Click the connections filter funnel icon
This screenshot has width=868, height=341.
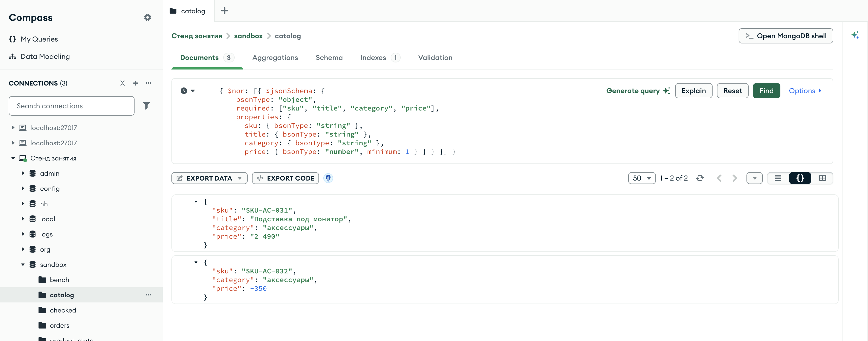tap(146, 106)
